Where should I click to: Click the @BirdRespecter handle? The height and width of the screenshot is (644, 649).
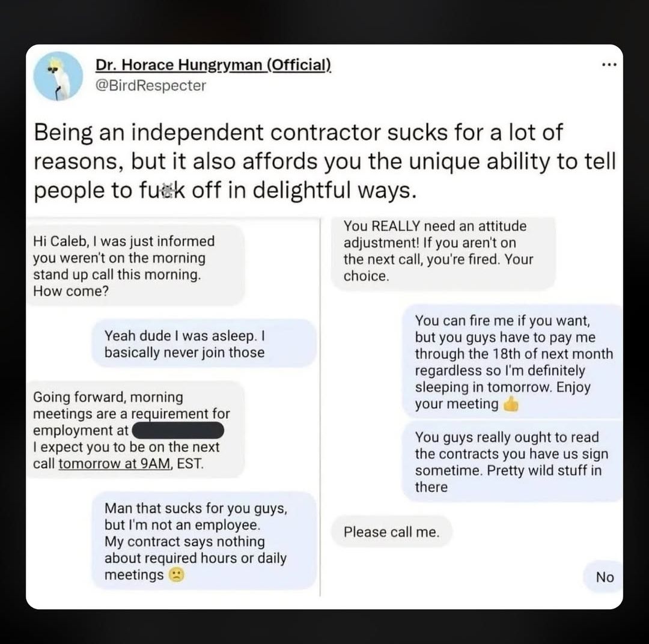pyautogui.click(x=151, y=86)
